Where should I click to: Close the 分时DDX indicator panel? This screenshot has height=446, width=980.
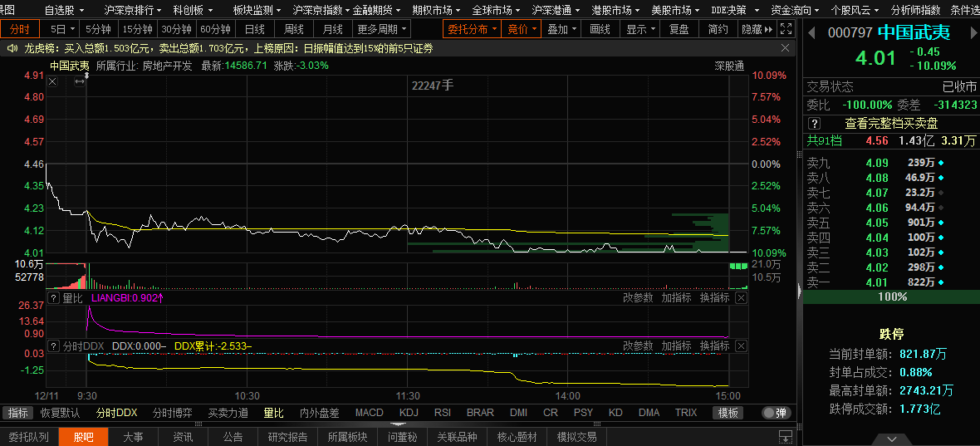(741, 346)
